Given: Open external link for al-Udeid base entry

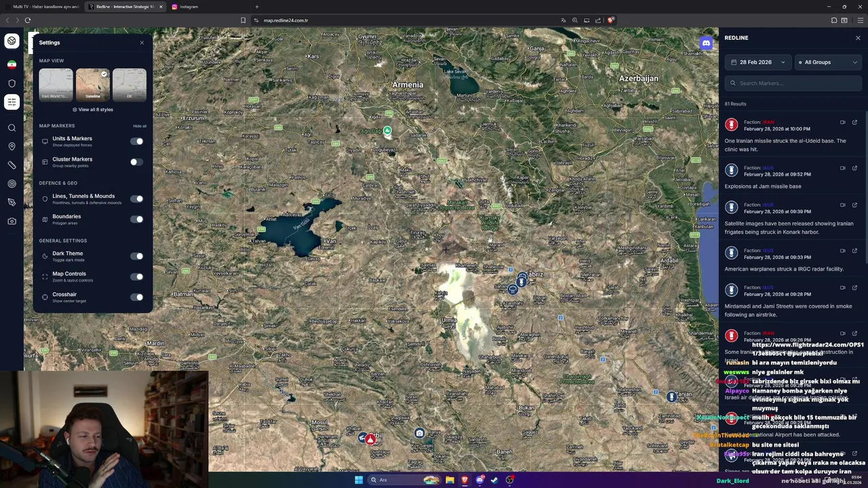Looking at the screenshot, I should click(x=854, y=123).
